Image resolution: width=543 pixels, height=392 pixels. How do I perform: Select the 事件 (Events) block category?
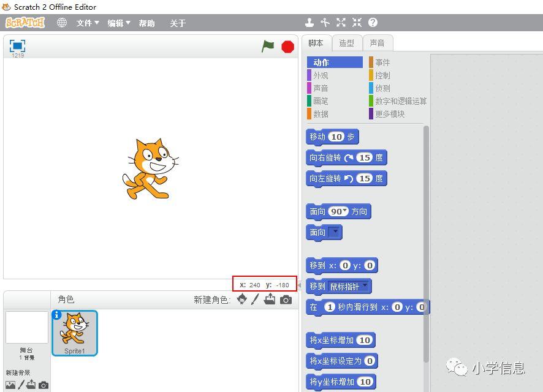(382, 62)
